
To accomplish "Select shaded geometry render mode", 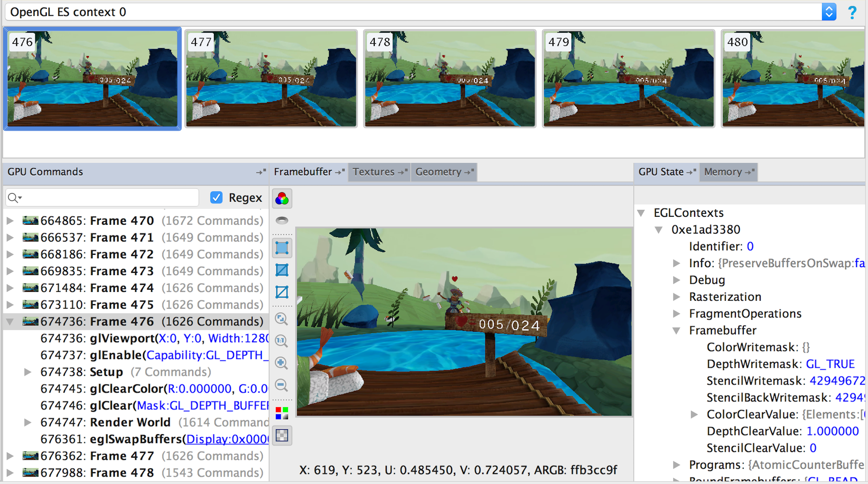I will click(x=282, y=248).
